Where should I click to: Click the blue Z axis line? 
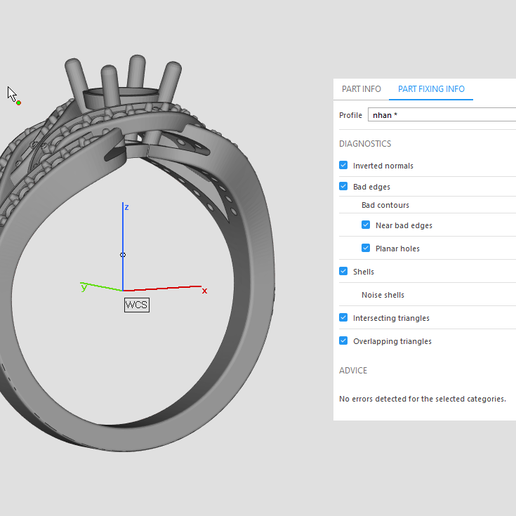tap(123, 246)
